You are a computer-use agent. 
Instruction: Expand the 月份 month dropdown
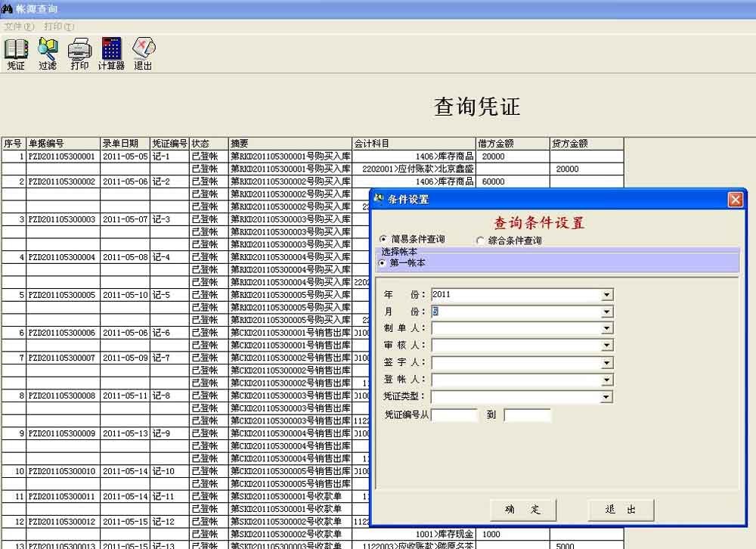(x=607, y=311)
